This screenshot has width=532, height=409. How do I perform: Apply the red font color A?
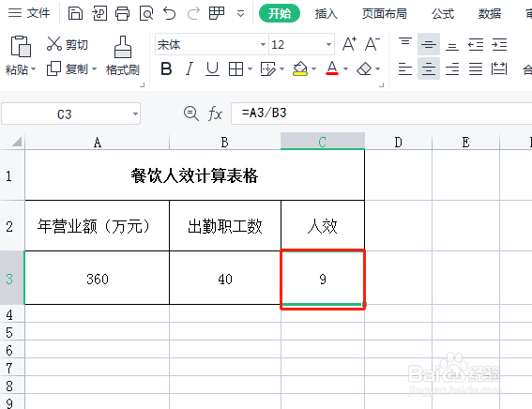click(x=332, y=68)
